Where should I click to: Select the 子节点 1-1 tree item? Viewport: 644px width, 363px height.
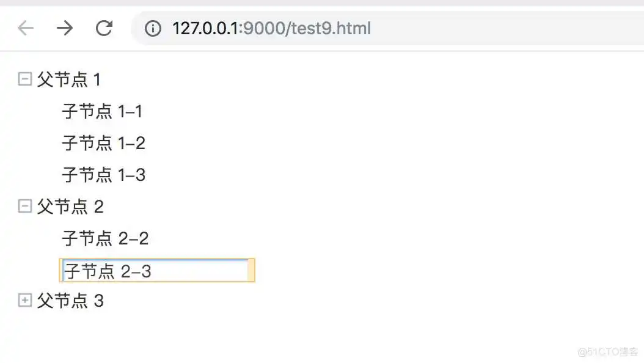pos(103,111)
